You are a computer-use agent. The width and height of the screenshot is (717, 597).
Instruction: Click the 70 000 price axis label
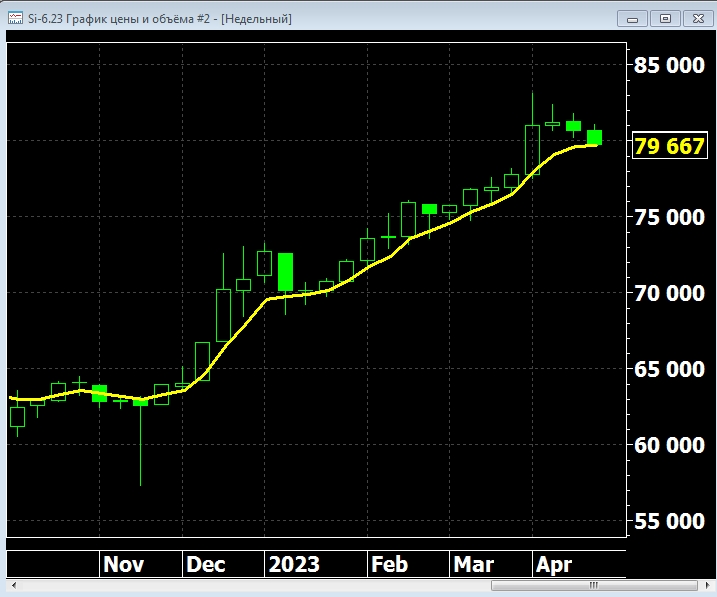coord(669,294)
